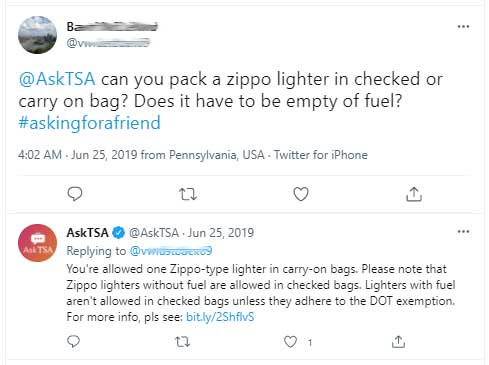Open the AskTSA verified badge

[x=118, y=233]
